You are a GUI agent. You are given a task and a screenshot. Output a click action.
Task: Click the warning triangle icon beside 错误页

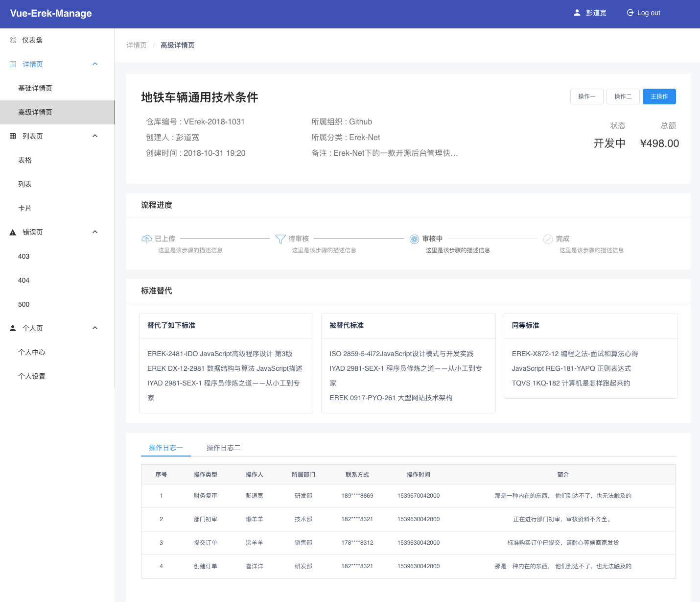coord(13,232)
